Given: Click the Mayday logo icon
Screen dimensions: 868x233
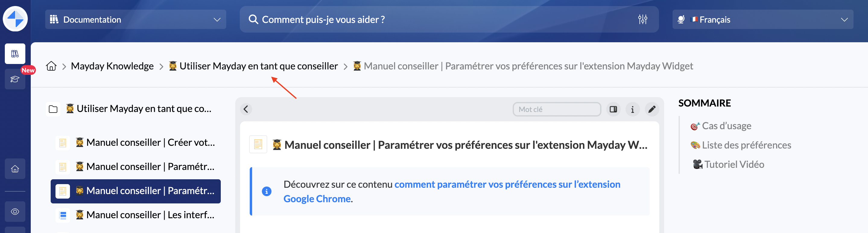Looking at the screenshot, I should (x=15, y=19).
